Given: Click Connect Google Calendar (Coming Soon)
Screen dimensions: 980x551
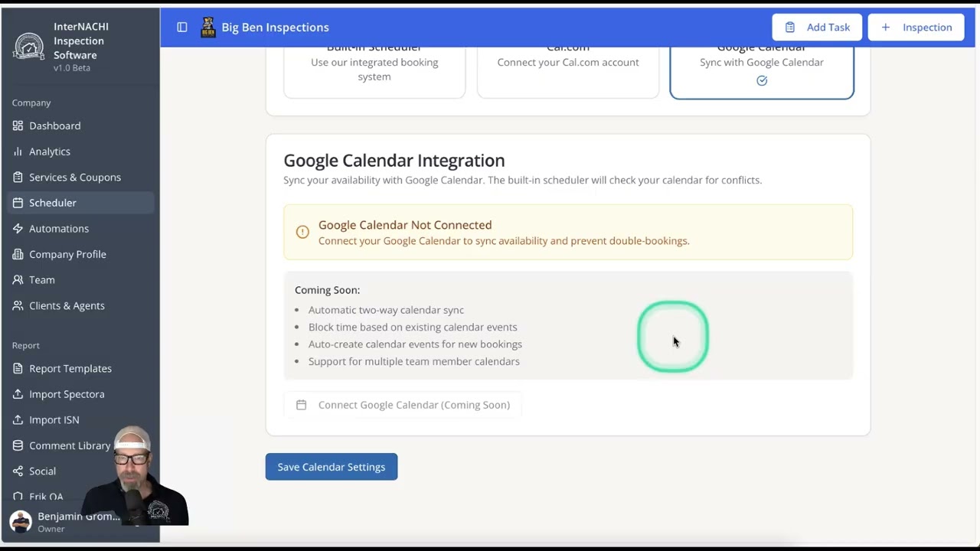Looking at the screenshot, I should [403, 405].
